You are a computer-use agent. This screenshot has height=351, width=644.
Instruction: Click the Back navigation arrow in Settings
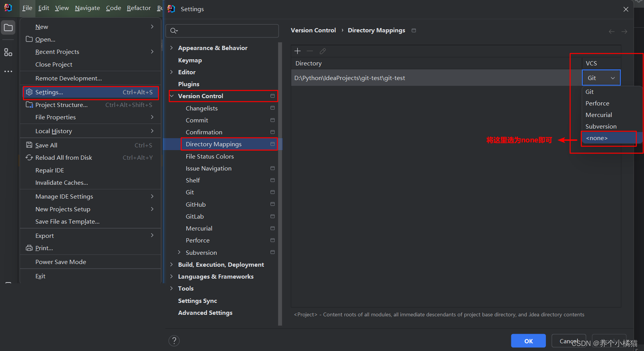click(x=611, y=32)
